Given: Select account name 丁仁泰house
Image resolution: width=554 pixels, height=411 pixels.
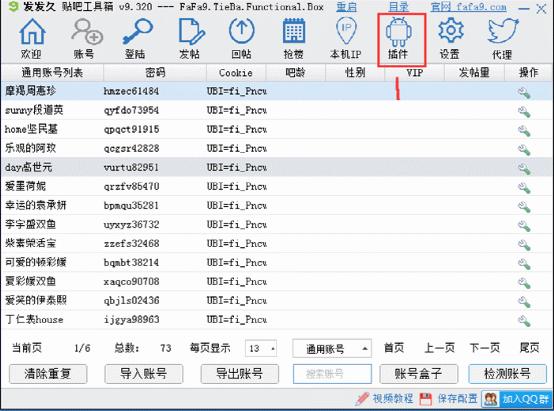Looking at the screenshot, I should pos(34,319).
